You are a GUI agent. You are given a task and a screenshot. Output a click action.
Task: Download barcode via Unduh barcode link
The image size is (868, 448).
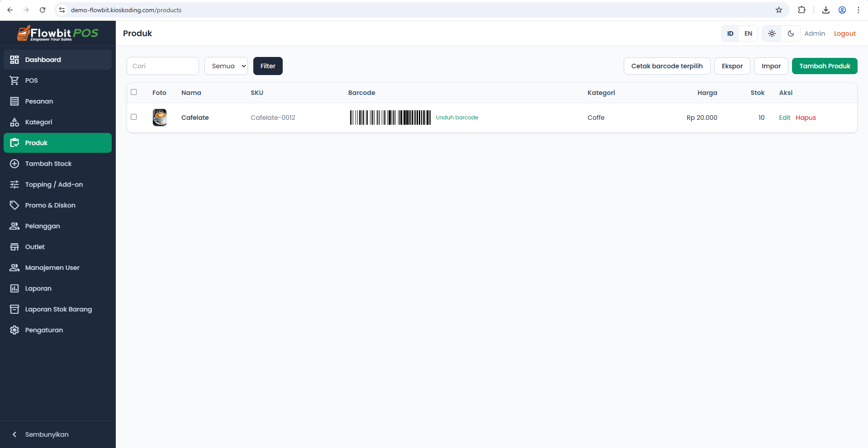[x=457, y=117]
